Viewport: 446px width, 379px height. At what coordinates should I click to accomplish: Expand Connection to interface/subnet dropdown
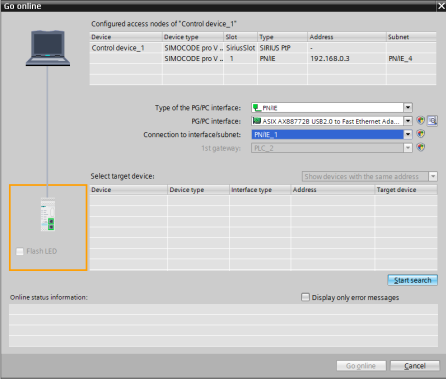[408, 134]
